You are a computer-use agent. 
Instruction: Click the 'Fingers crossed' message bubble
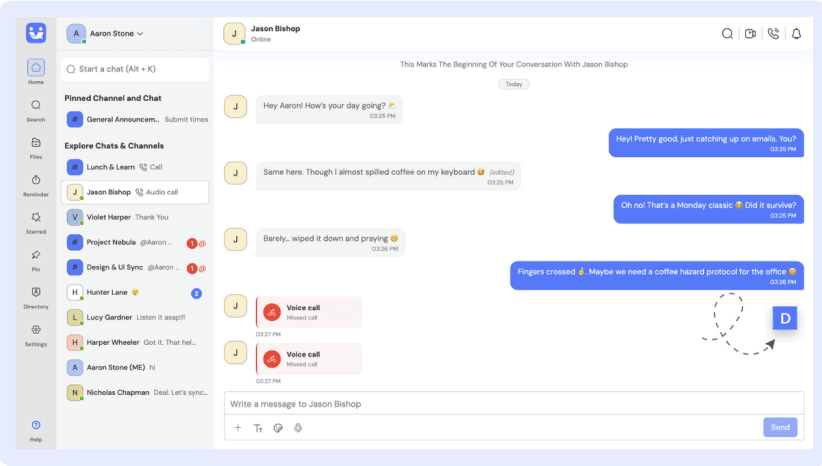[x=656, y=275]
